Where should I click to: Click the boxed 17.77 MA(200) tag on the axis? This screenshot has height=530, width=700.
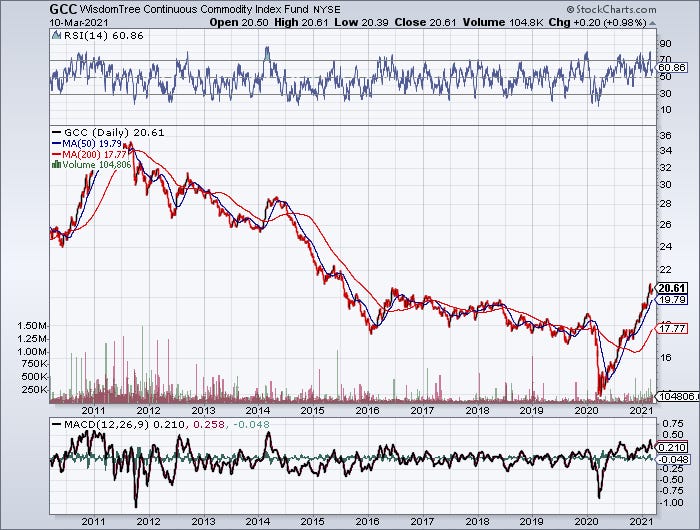click(672, 329)
